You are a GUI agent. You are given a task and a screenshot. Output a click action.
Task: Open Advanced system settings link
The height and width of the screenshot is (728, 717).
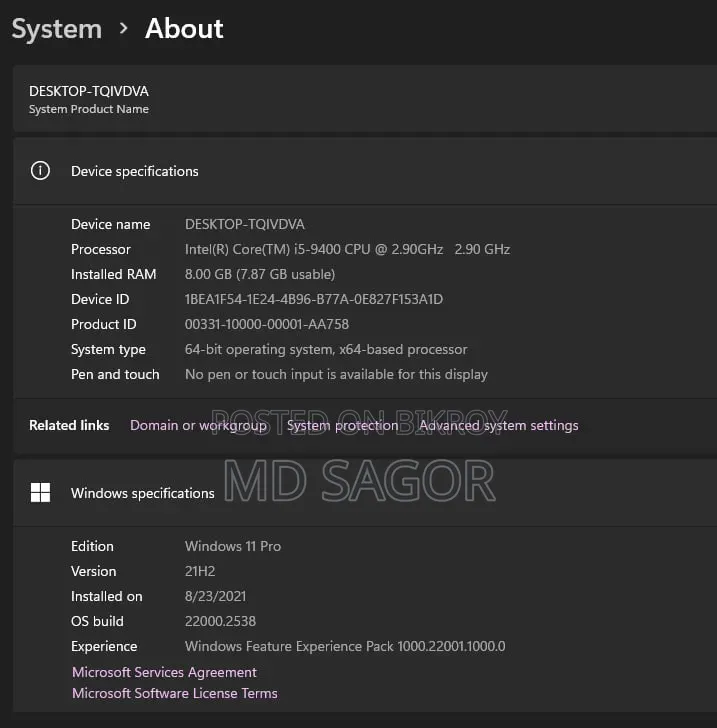click(499, 425)
